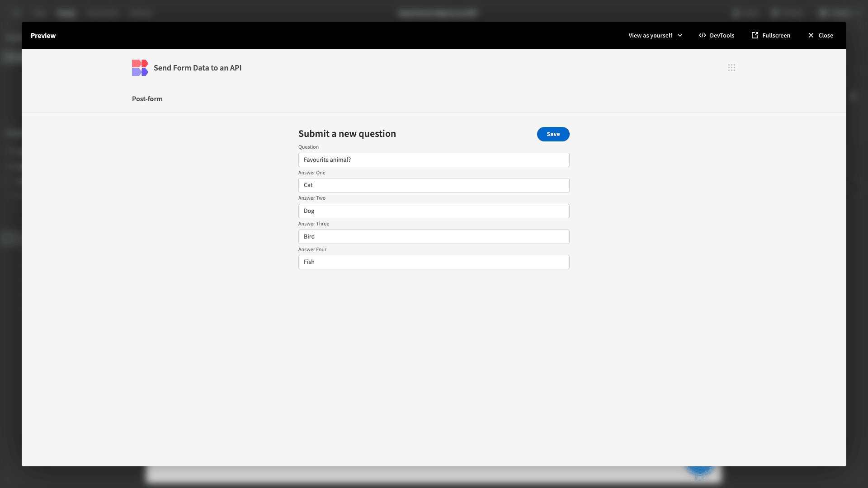
Task: Click the Close button in preview bar
Action: pos(821,35)
